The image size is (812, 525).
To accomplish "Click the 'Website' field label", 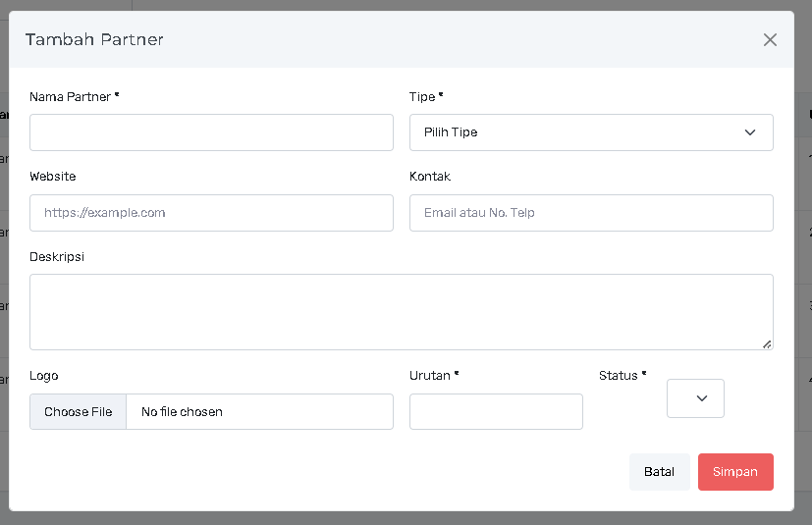I will [53, 177].
